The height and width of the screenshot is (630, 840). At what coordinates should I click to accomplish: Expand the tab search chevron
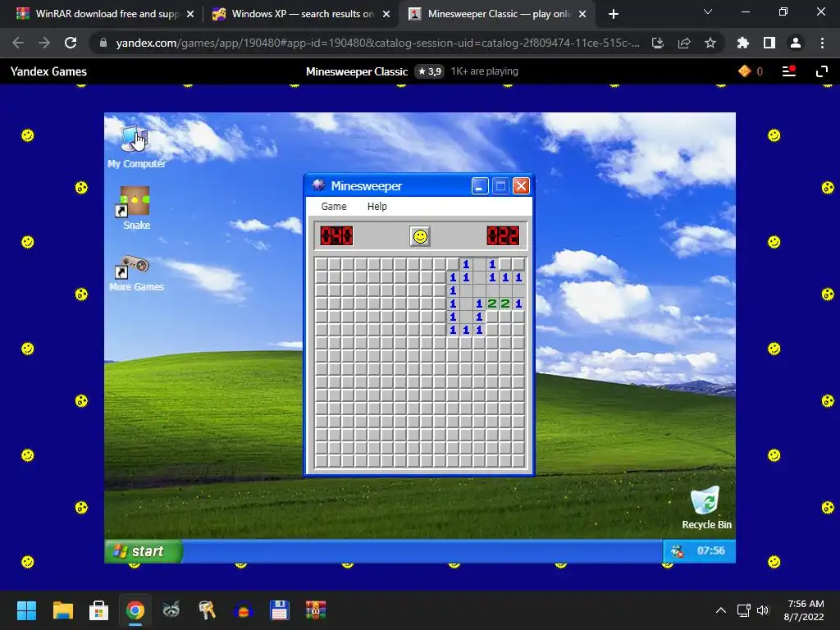point(708,11)
